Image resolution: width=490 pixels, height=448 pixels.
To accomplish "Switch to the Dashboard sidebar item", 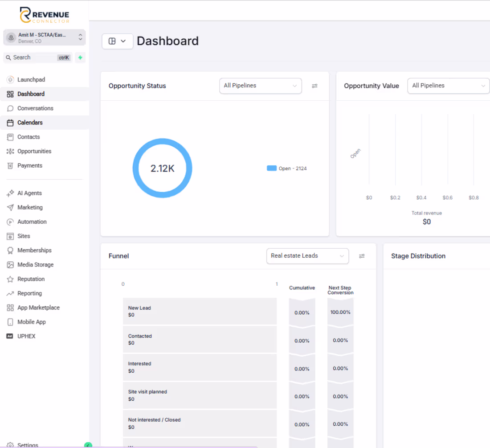I will coord(31,94).
